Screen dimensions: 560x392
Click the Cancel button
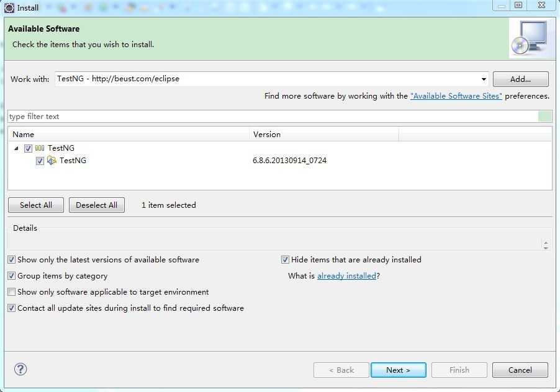[520, 370]
